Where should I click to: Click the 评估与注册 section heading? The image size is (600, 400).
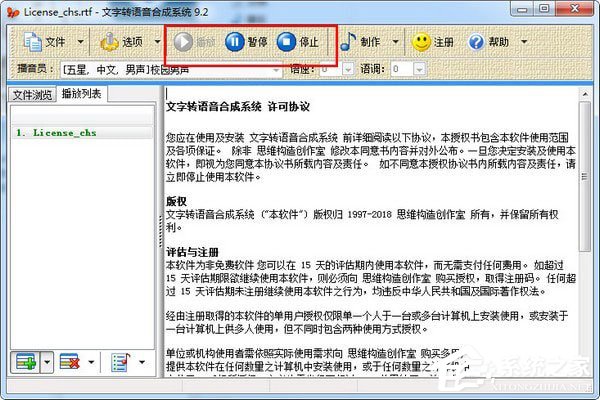tap(192, 252)
